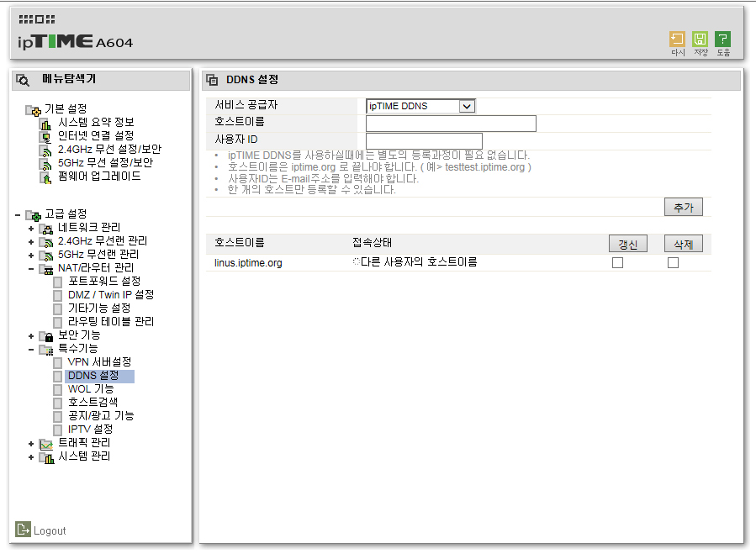Click the 5GHz 무선 설정/보안 icon
This screenshot has width=756, height=559.
45,164
